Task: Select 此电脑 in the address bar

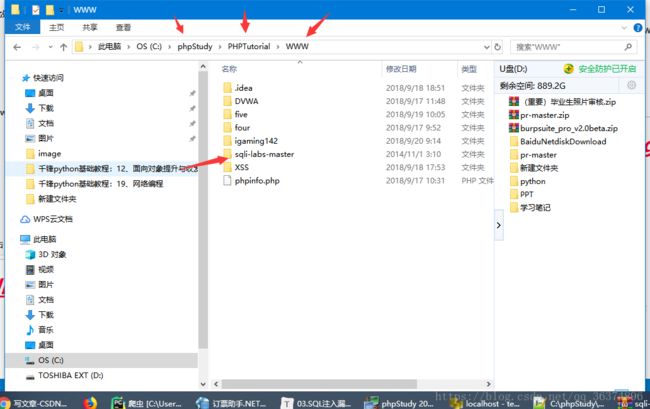Action: tap(109, 46)
